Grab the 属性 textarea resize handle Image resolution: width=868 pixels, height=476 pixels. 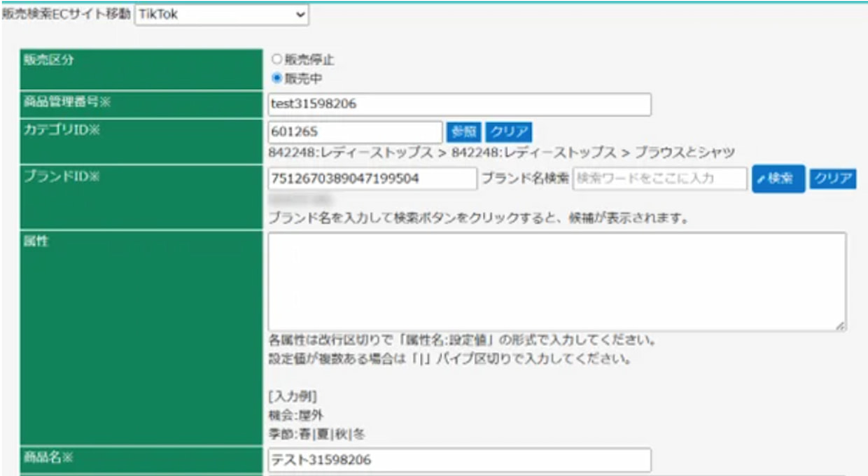point(841,326)
